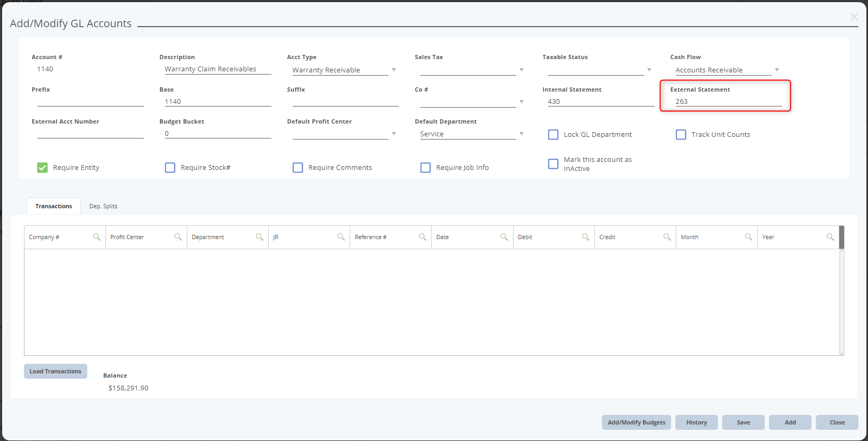
Task: Select account number 1140 text
Action: point(45,69)
